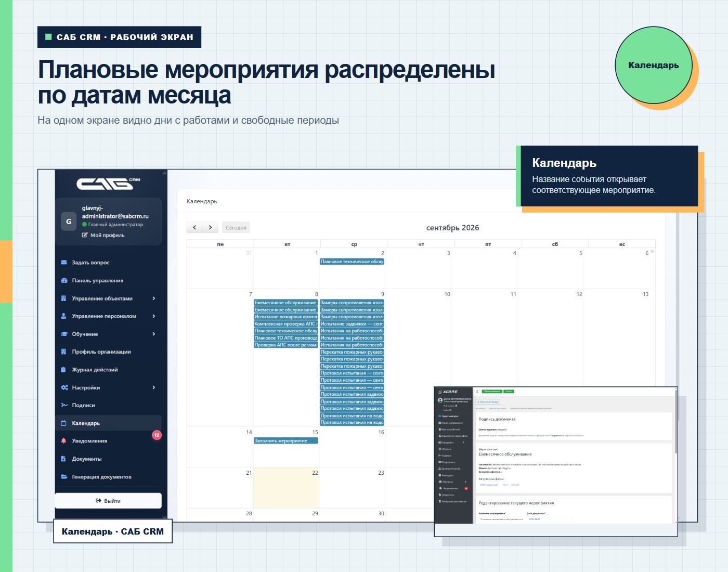Open the Плановое ТО АПС производс event
This screenshot has width=728, height=572.
tap(285, 338)
